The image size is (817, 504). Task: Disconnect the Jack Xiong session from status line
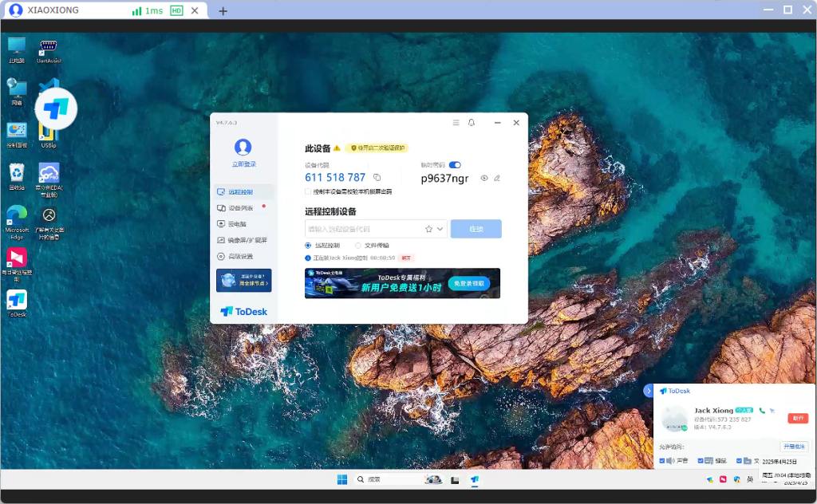click(406, 258)
